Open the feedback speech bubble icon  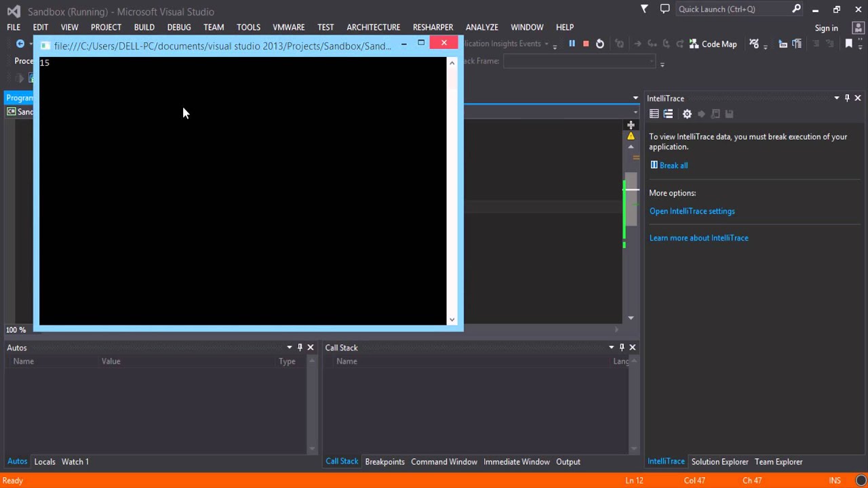[665, 9]
